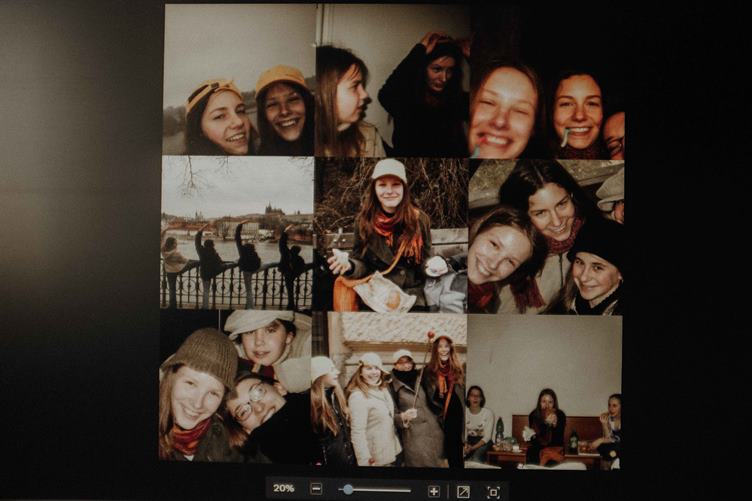Click the 20% zoom percentage value

pyautogui.click(x=283, y=488)
